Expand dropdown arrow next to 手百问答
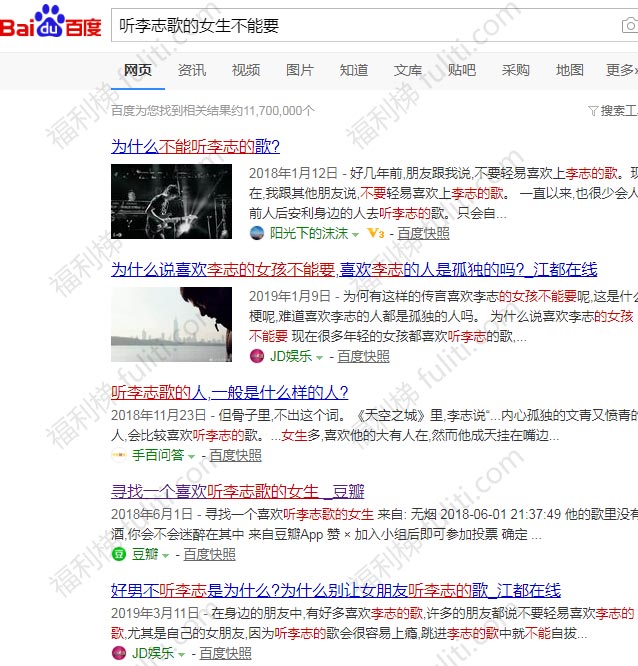638x666 pixels. 191,456
